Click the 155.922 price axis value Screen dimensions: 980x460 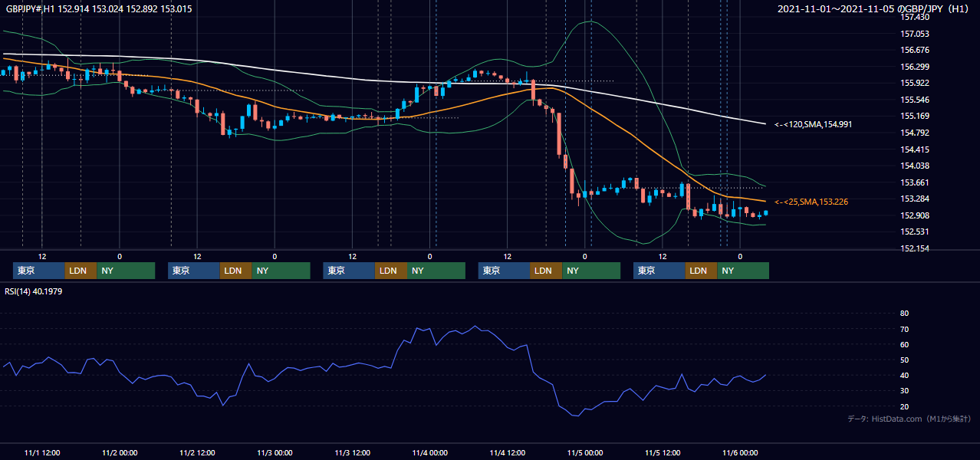914,83
